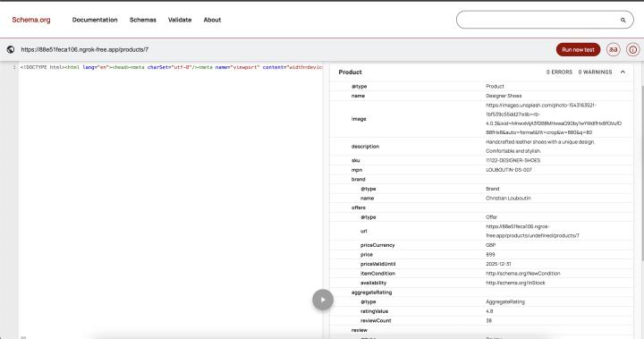644x339 pixels.
Task: Click the Schema.org logo link
Action: 31,20
